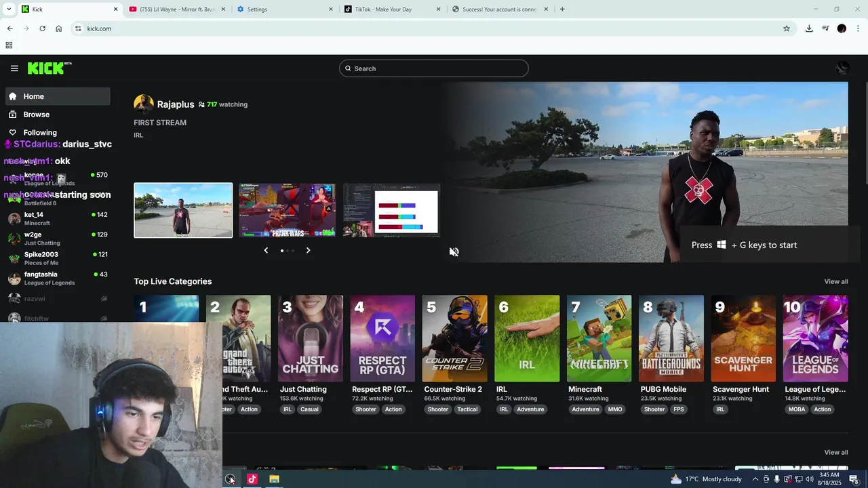The image size is (868, 488).
Task: Close the Kick browser tab
Action: tap(115, 9)
